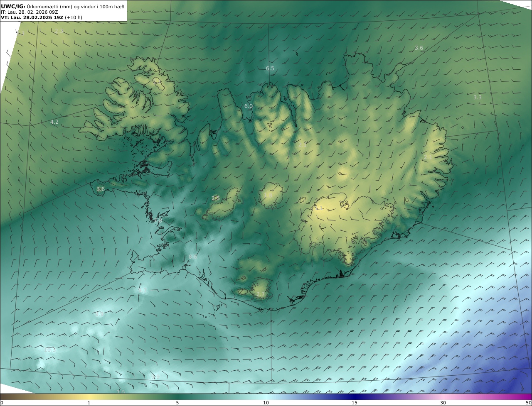This screenshot has height=406, width=532.
Task: Click the colorbar tick label 50
Action: pyautogui.click(x=529, y=403)
